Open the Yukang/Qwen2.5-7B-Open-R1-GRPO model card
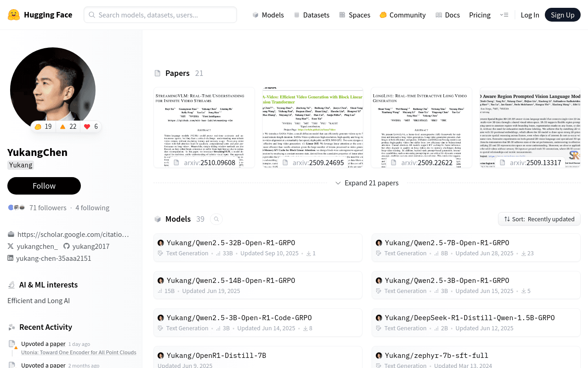 click(476, 247)
